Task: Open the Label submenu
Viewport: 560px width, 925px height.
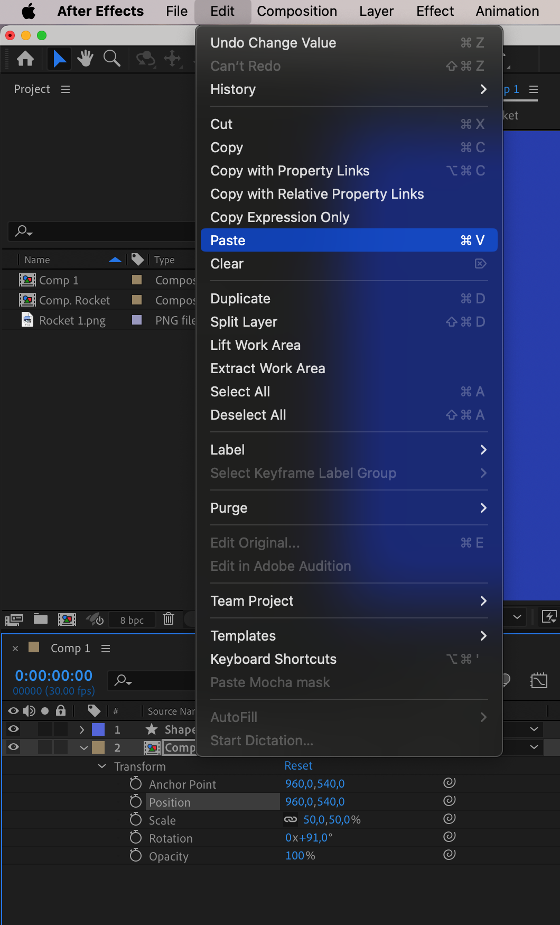Action: point(349,450)
